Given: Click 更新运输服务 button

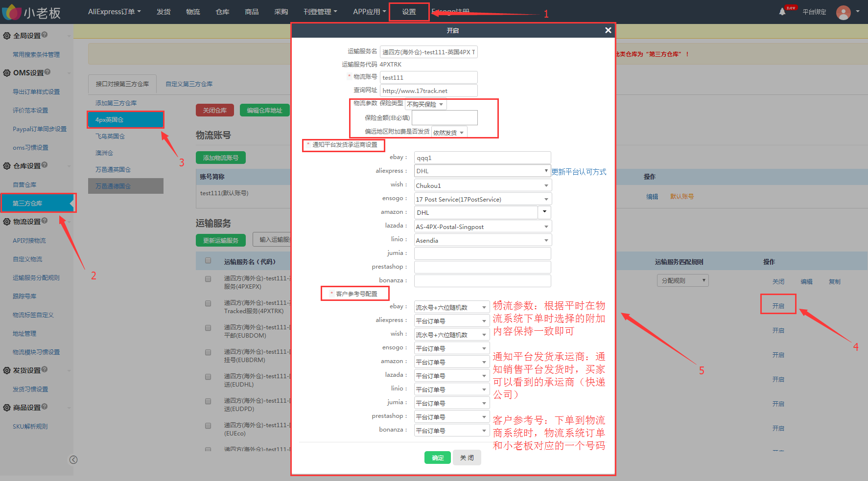Looking at the screenshot, I should [221, 240].
